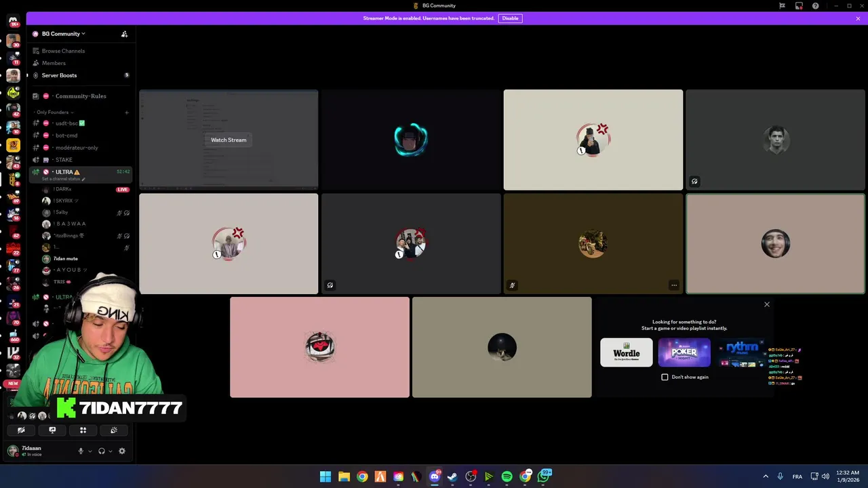Viewport: 868px width, 488px height.
Task: Open the FRA language switcher
Action: click(797, 476)
